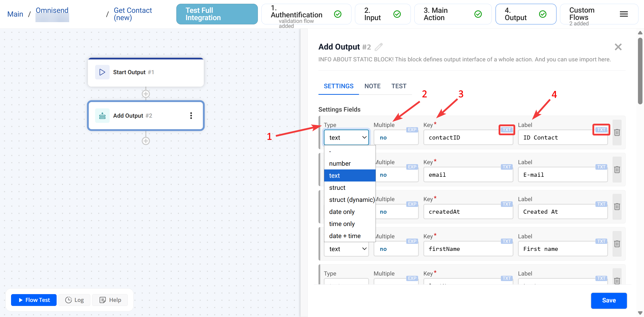The height and width of the screenshot is (317, 644).
Task: Toggle TXT mode on contactID Key field
Action: coord(506,130)
